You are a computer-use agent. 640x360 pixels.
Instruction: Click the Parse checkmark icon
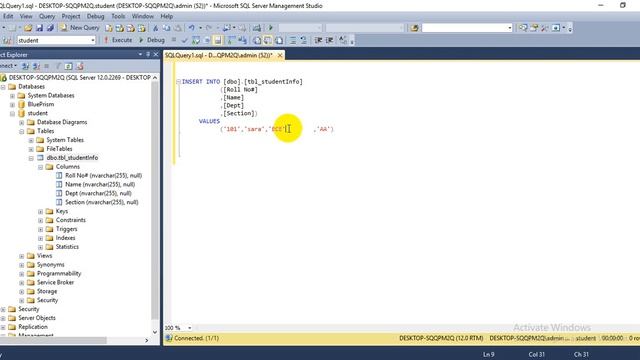[x=184, y=40]
